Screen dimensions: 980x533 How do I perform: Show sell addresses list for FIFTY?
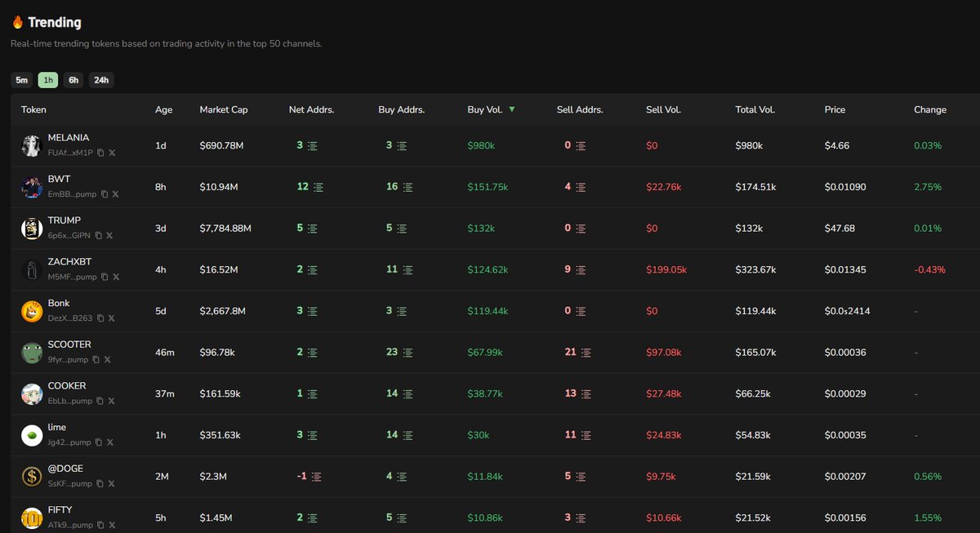tap(581, 518)
